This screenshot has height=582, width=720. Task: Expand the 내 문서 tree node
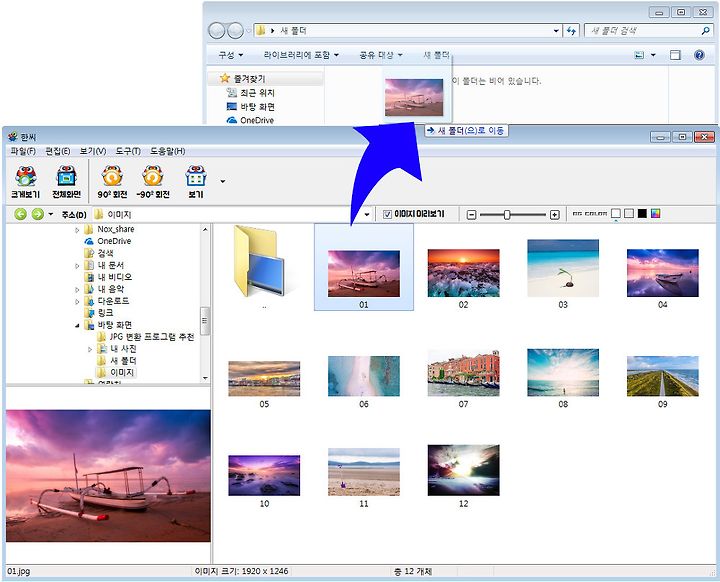pos(77,265)
